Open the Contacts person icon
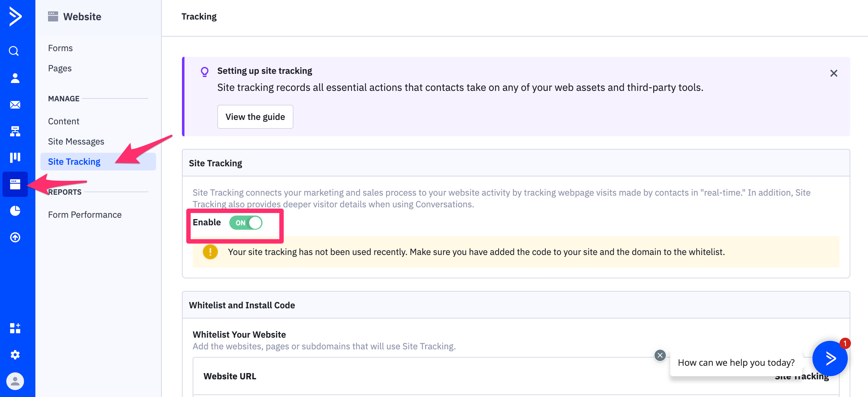 (x=15, y=78)
